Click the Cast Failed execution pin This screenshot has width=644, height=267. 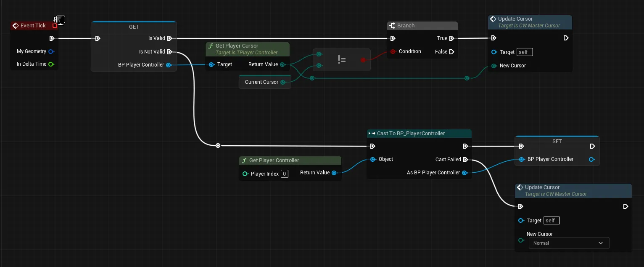pos(465,160)
